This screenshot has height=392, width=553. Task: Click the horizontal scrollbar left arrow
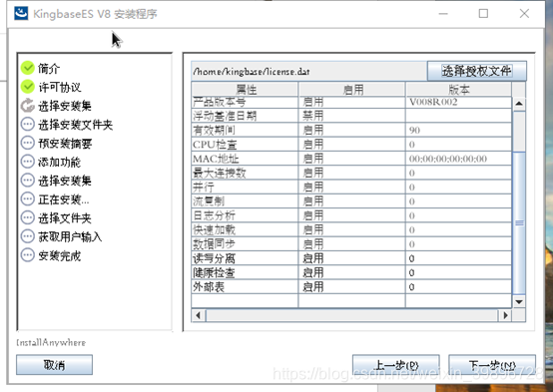pyautogui.click(x=199, y=315)
